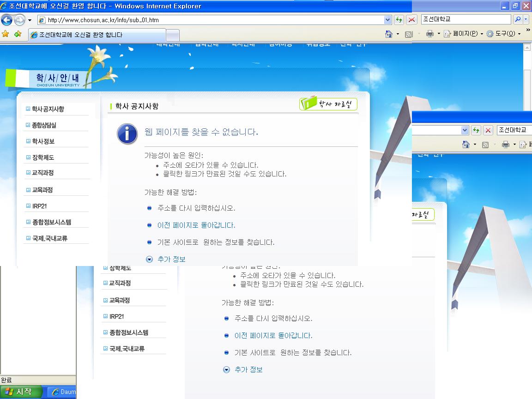Open 교직과정 in the front window sidebar

tap(42, 173)
